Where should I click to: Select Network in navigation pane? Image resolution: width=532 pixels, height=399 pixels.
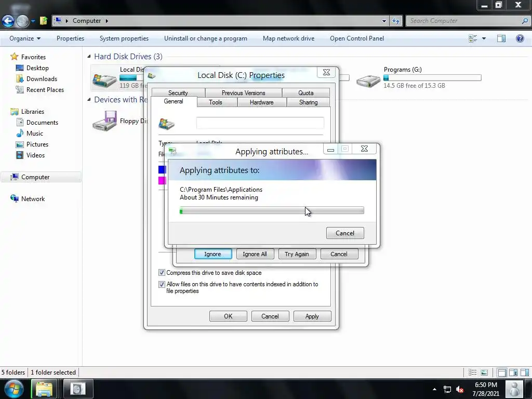(x=33, y=199)
